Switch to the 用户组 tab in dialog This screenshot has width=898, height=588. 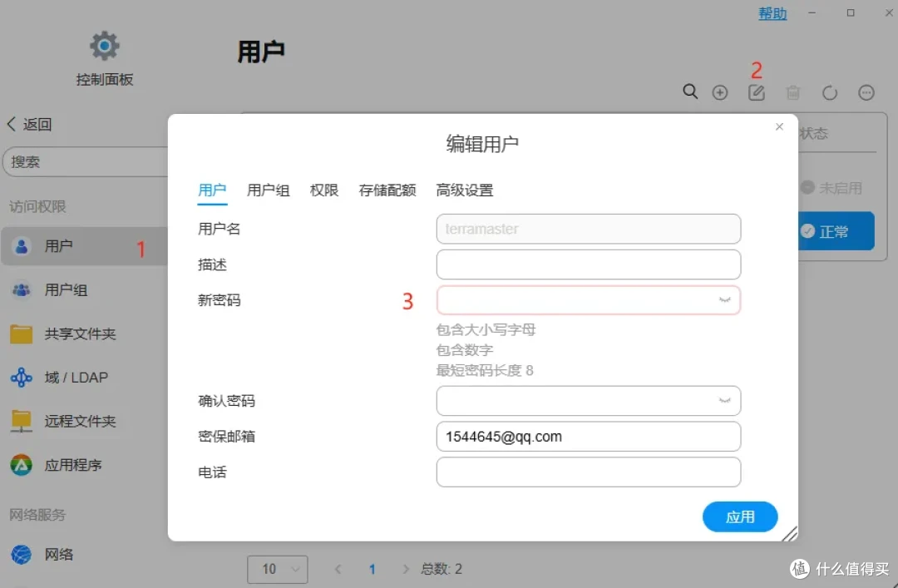(268, 190)
